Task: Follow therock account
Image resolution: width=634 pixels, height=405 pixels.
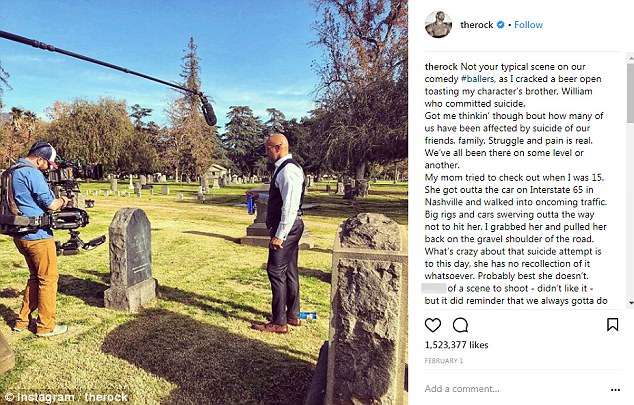Action: [x=528, y=25]
